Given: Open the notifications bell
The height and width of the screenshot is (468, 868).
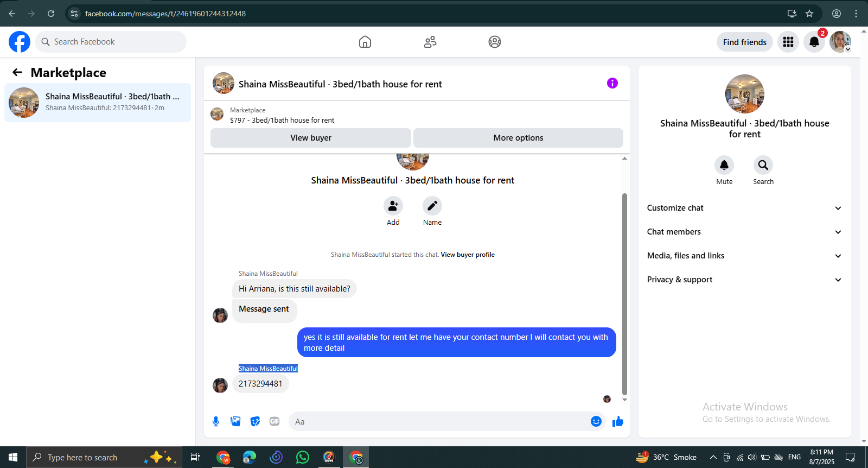Looking at the screenshot, I should coord(814,42).
